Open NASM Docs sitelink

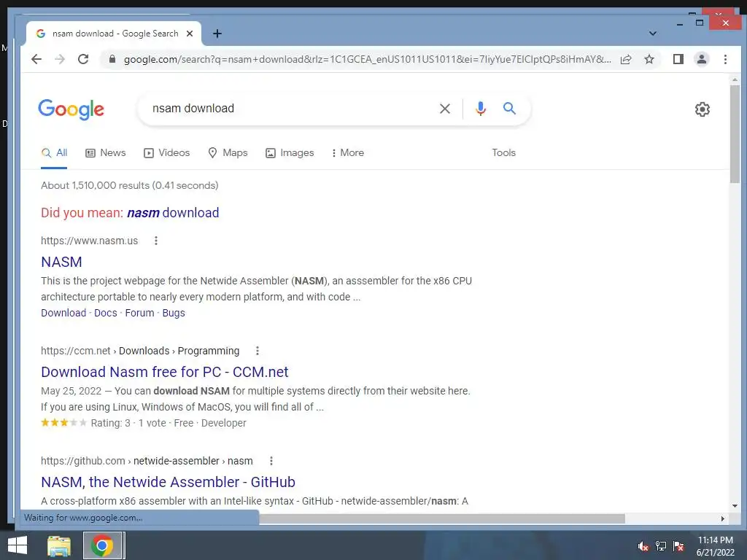coord(105,313)
